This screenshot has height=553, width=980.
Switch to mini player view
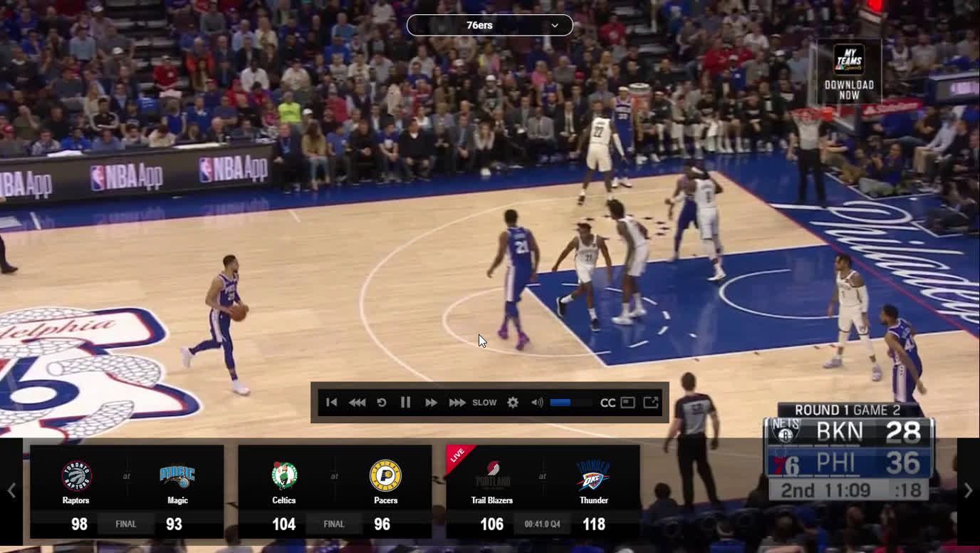pyautogui.click(x=627, y=403)
